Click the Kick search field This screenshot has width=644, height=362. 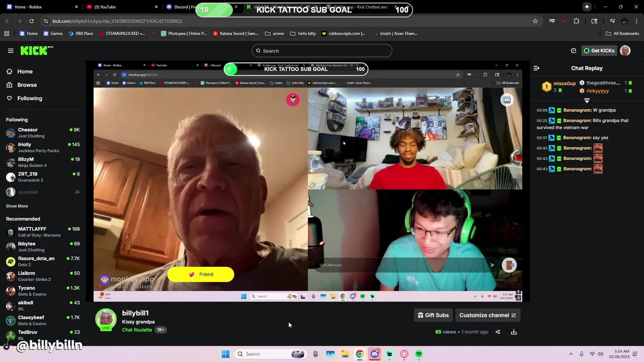pyautogui.click(x=322, y=51)
